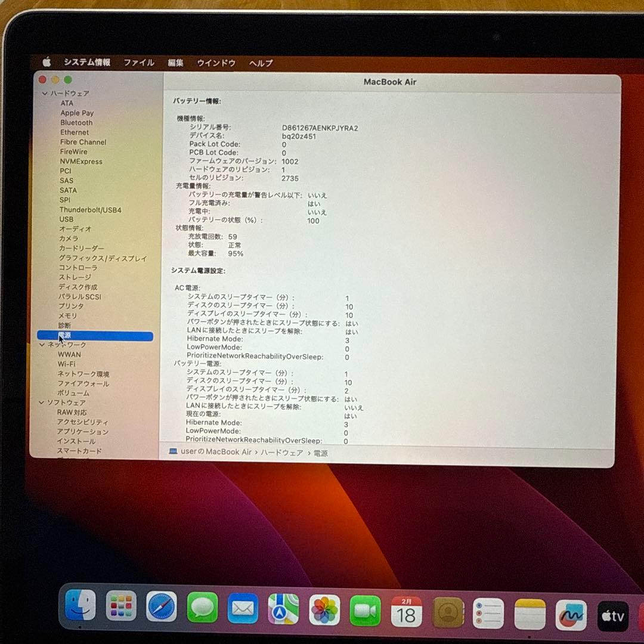Select USB in sidebar
This screenshot has width=644, height=644.
click(66, 219)
